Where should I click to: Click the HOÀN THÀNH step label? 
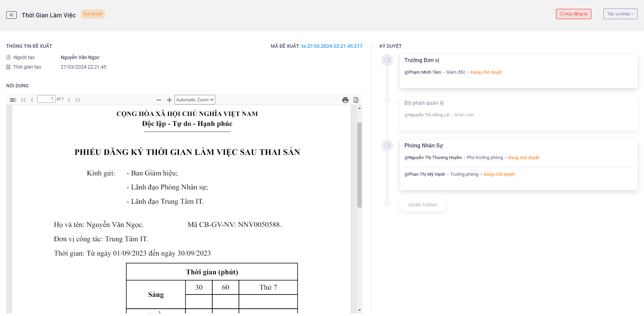(x=423, y=205)
